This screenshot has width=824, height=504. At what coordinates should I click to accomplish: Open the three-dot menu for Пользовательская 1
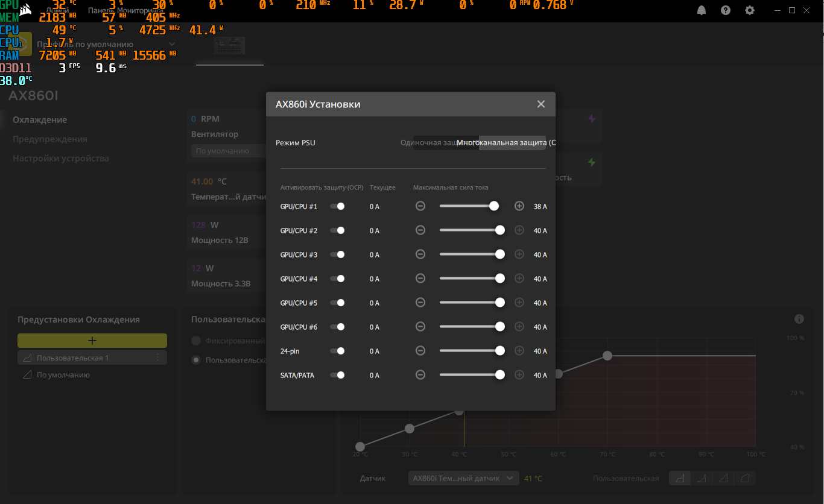pyautogui.click(x=158, y=358)
